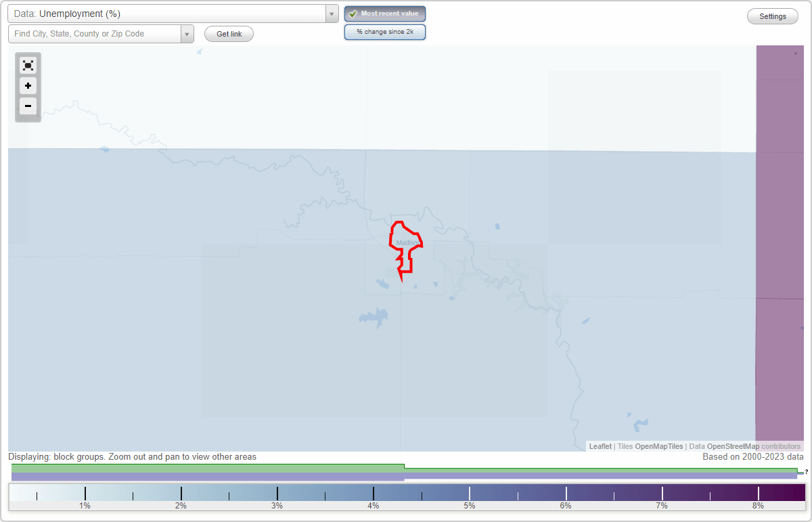Select the Data: Unemployment (%) combo box

click(173, 14)
